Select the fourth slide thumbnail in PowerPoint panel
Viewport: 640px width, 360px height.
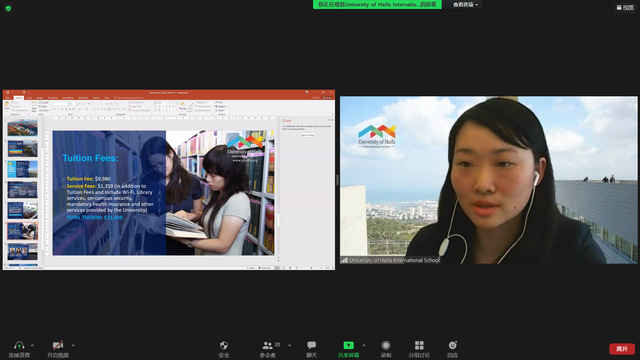coord(22,190)
